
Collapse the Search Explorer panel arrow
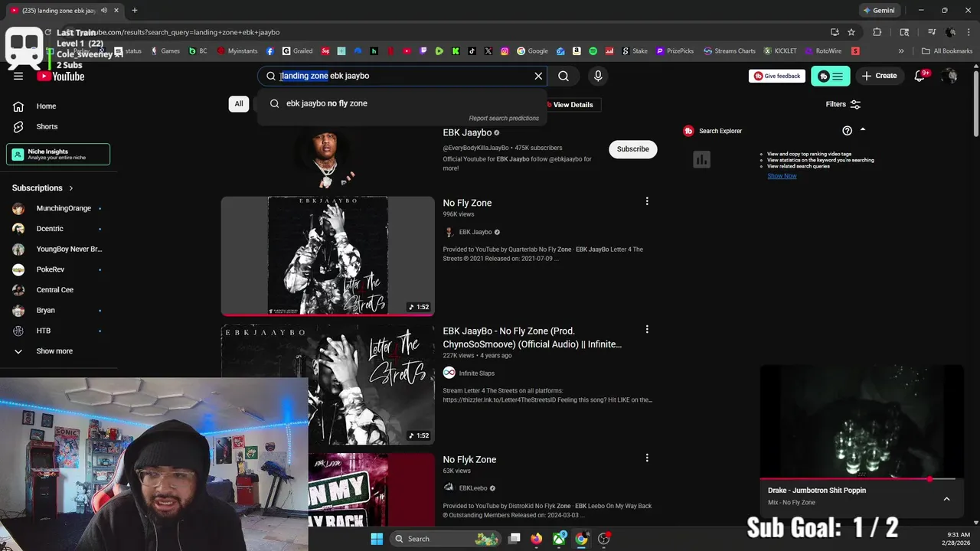click(863, 130)
